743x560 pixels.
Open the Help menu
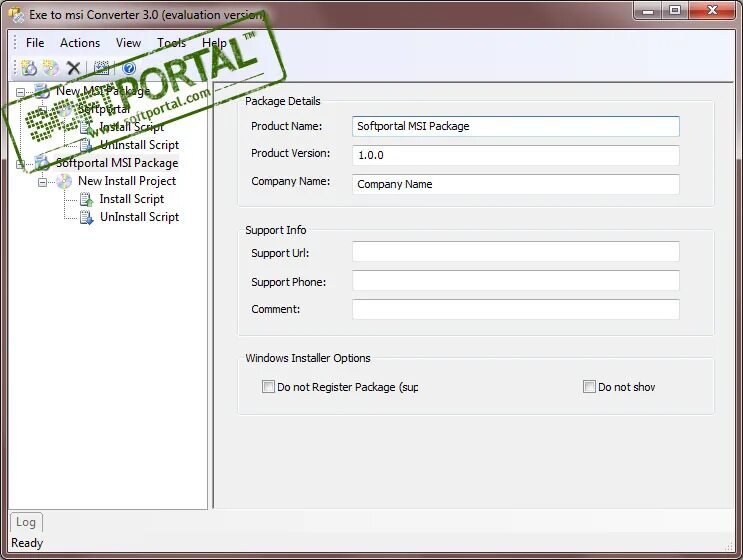pyautogui.click(x=215, y=43)
